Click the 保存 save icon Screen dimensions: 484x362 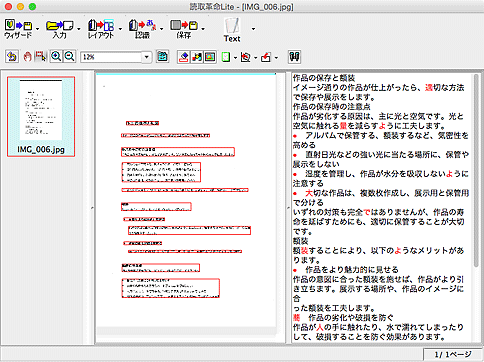[184, 29]
